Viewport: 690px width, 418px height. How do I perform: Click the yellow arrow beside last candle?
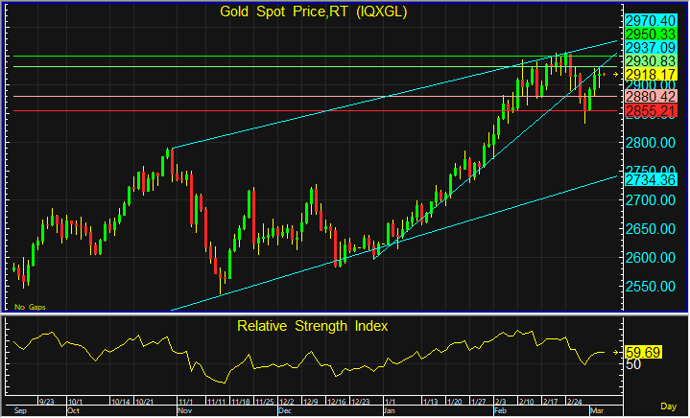coord(616,75)
